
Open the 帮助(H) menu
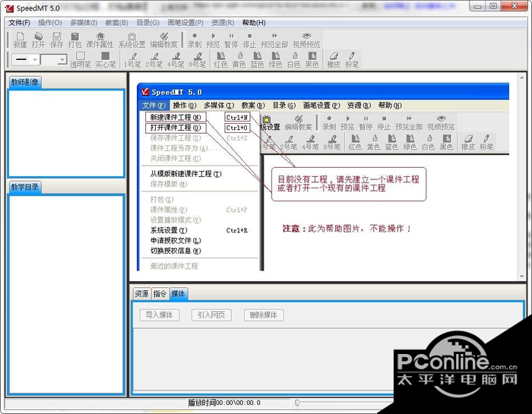(x=254, y=23)
